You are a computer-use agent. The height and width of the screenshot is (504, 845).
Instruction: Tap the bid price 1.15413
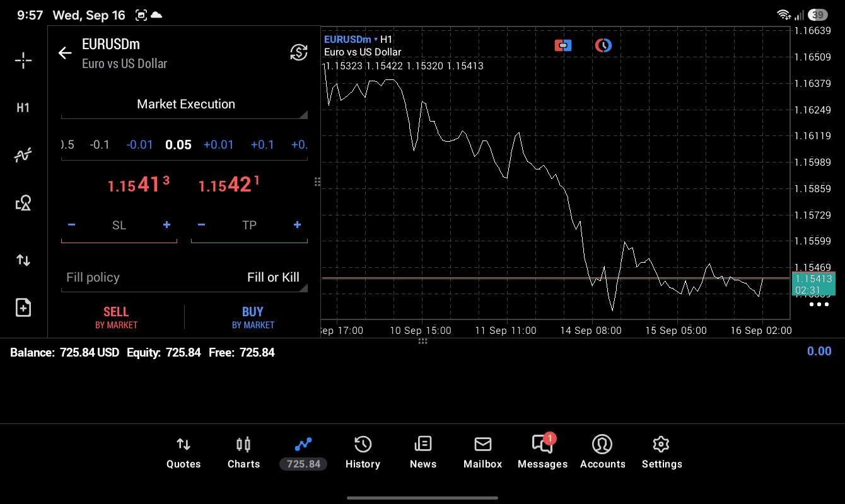click(x=139, y=185)
